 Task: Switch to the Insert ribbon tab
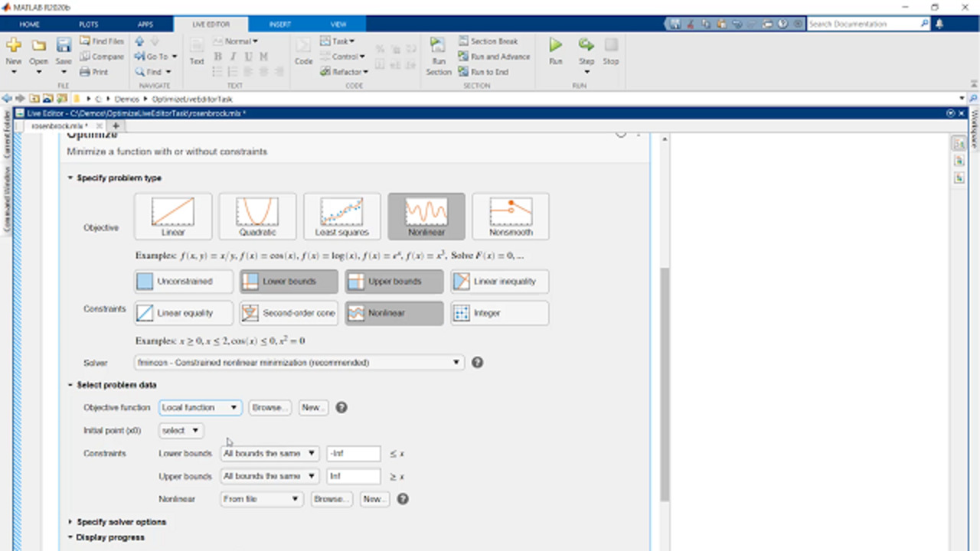pos(279,24)
